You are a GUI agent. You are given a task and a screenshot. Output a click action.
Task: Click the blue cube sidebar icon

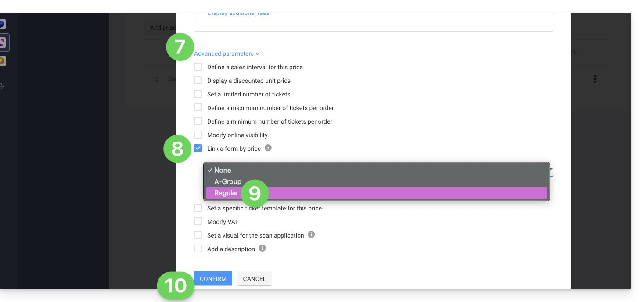pos(2,24)
